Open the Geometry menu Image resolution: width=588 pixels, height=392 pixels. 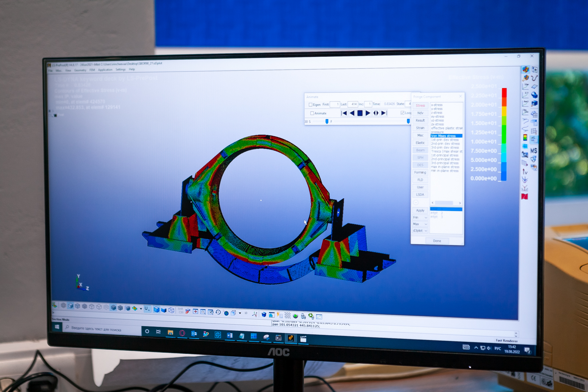(x=80, y=70)
